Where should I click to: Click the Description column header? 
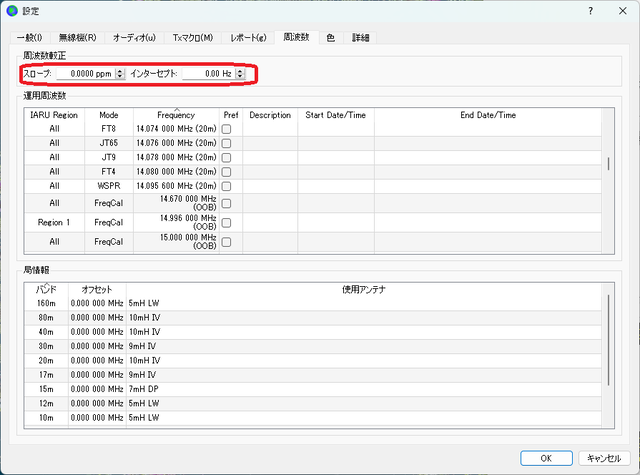coord(270,115)
